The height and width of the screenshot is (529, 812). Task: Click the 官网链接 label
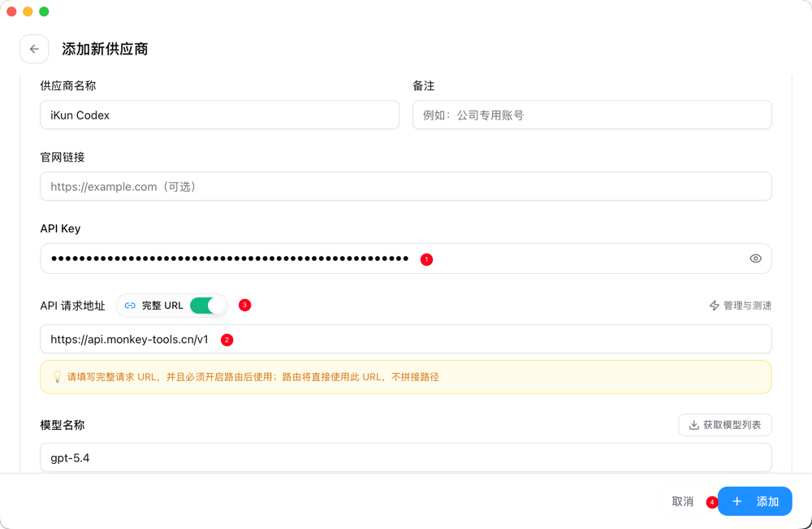click(x=63, y=158)
